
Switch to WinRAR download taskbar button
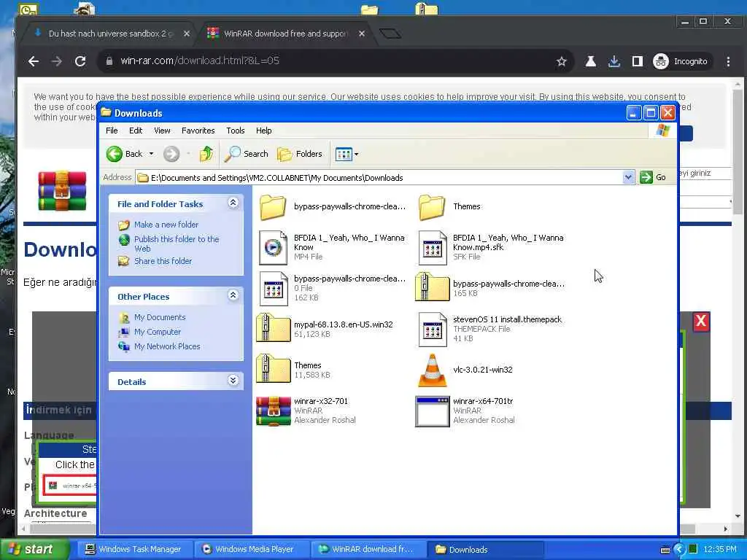[369, 549]
